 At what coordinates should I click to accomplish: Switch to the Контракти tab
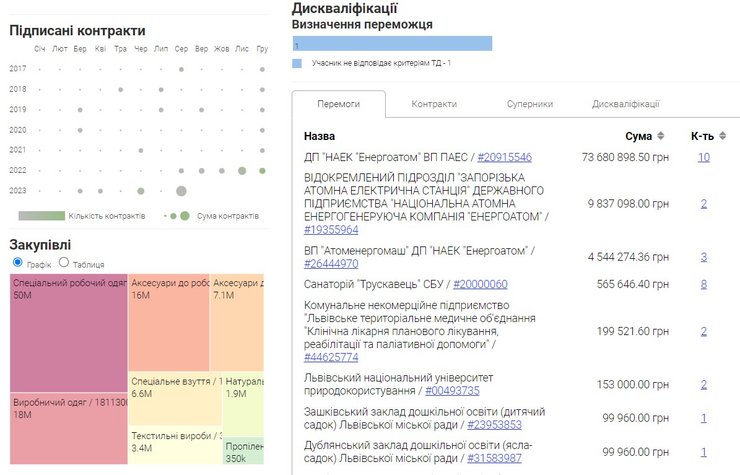coord(434,104)
